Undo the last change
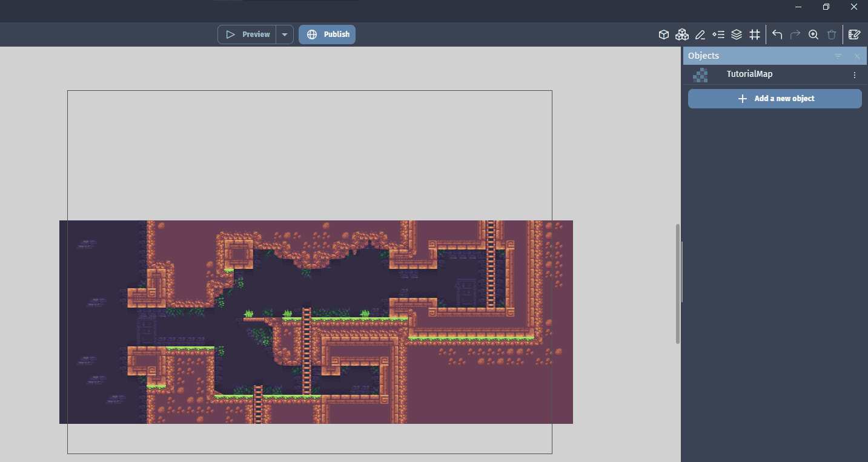This screenshot has width=868, height=462. click(x=777, y=35)
